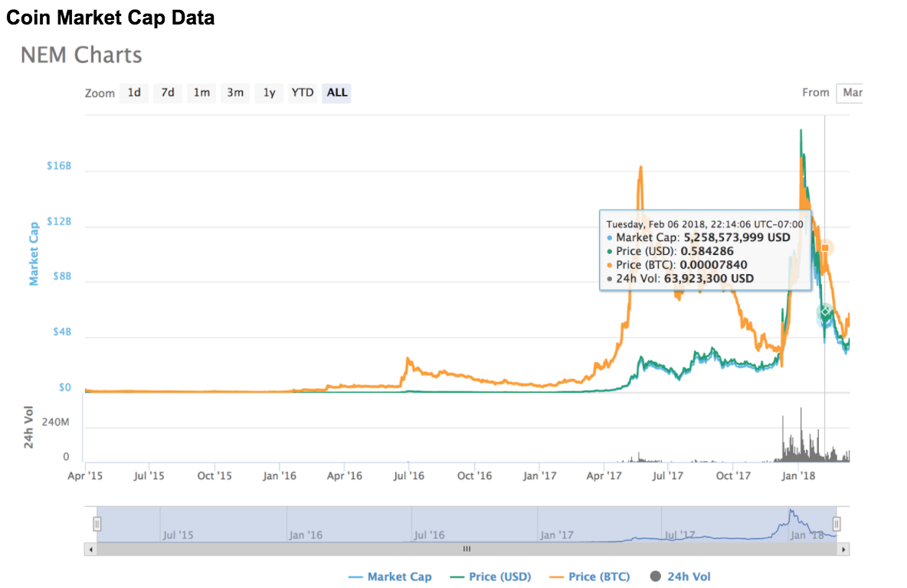Viewport: 907px width, 588px height.
Task: Set chart zoom to 1m
Action: pos(201,93)
